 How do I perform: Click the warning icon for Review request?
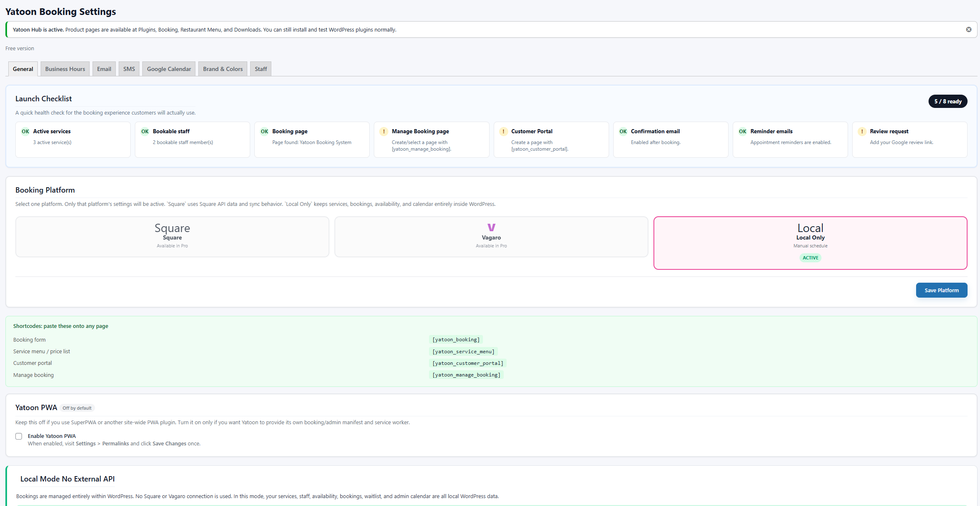pyautogui.click(x=862, y=132)
